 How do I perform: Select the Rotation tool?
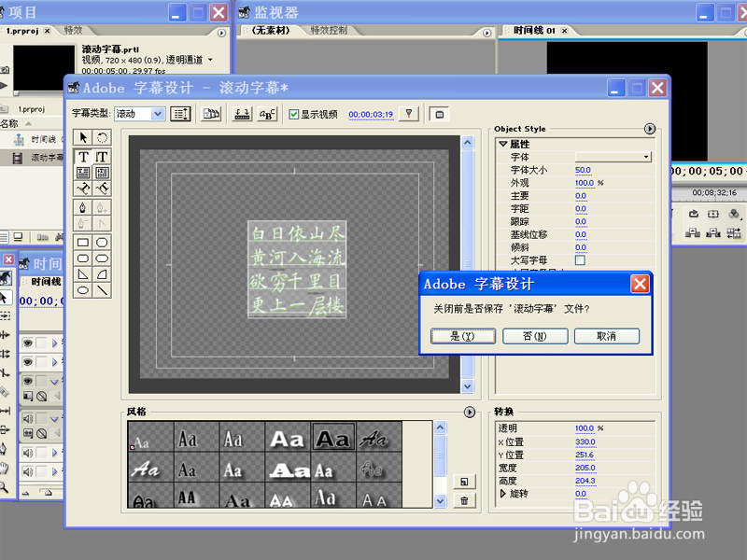[x=102, y=137]
